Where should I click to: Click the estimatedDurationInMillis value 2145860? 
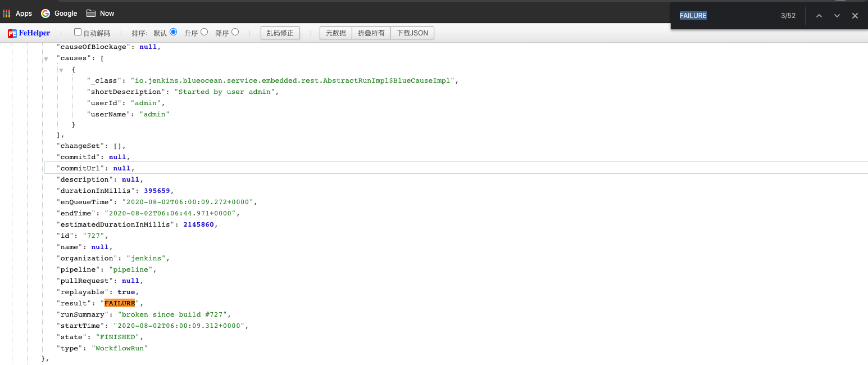pyautogui.click(x=198, y=224)
